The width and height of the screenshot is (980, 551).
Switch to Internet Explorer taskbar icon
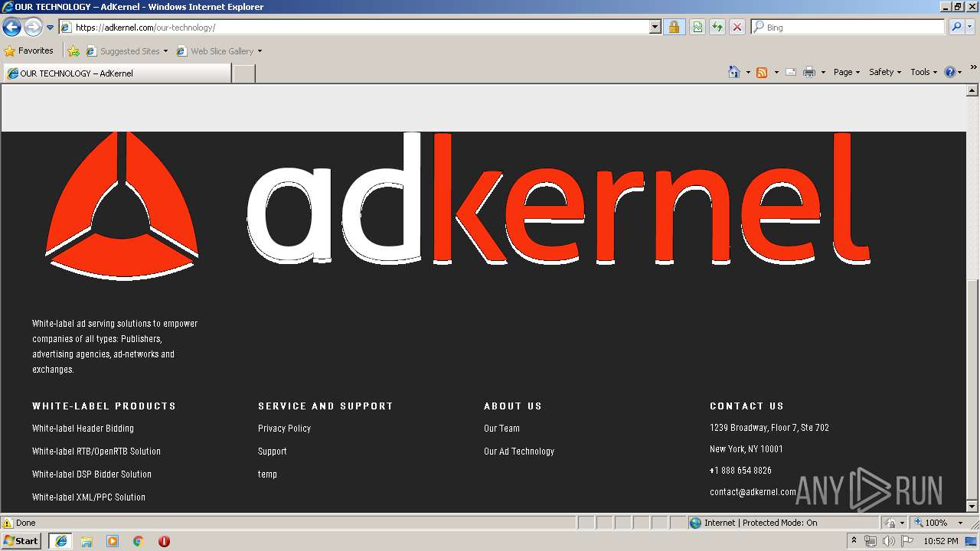[60, 541]
